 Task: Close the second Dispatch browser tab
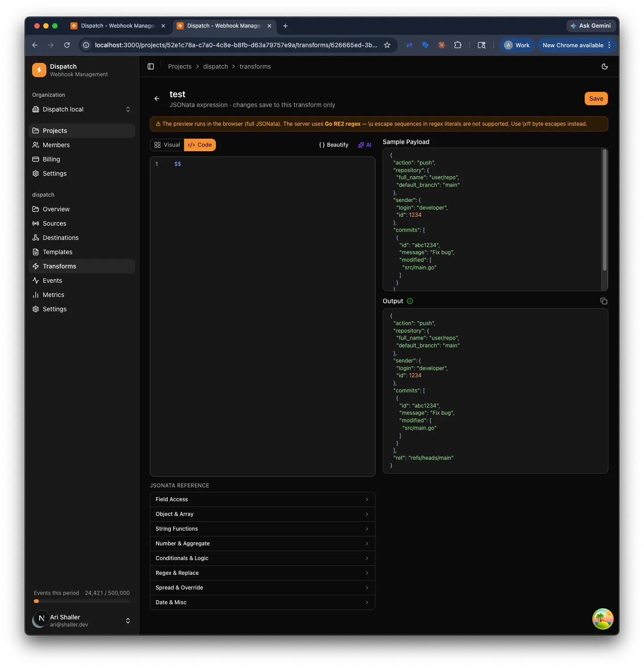(x=269, y=26)
